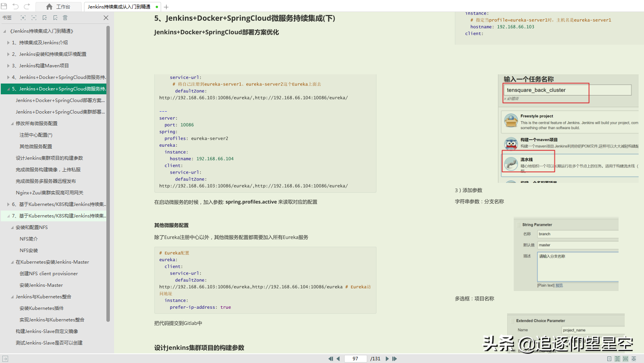Open bookmark 设计Jenkins集群项目的构建参数

click(49, 158)
